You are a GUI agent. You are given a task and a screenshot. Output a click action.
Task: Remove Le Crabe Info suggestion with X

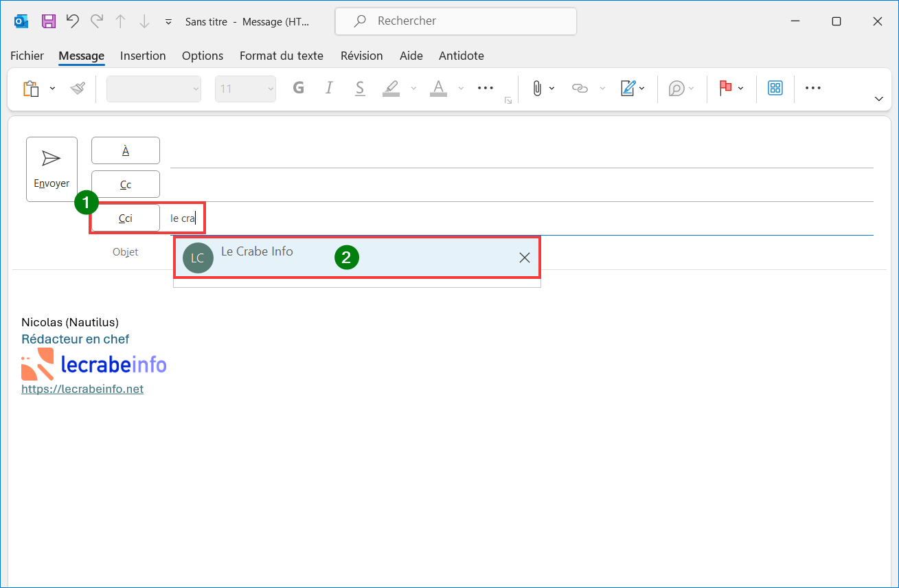click(x=525, y=258)
